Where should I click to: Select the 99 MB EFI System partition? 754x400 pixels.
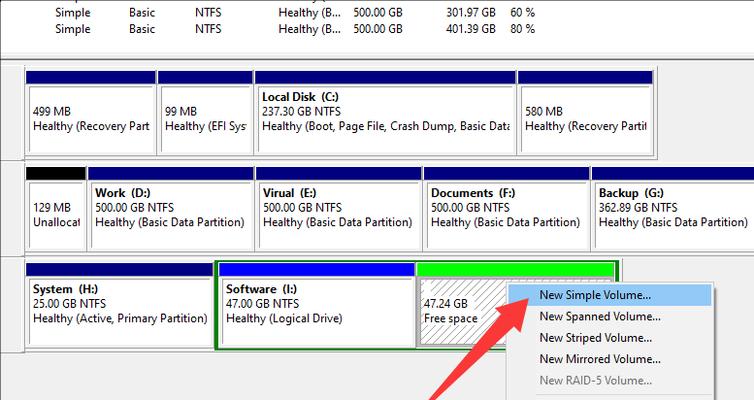click(x=205, y=112)
